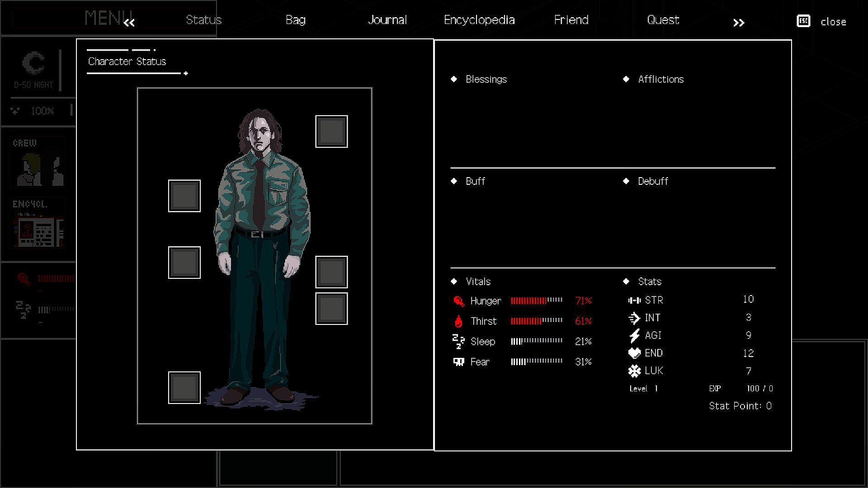Open the Bag tab
This screenshot has width=868, height=488.
(295, 20)
